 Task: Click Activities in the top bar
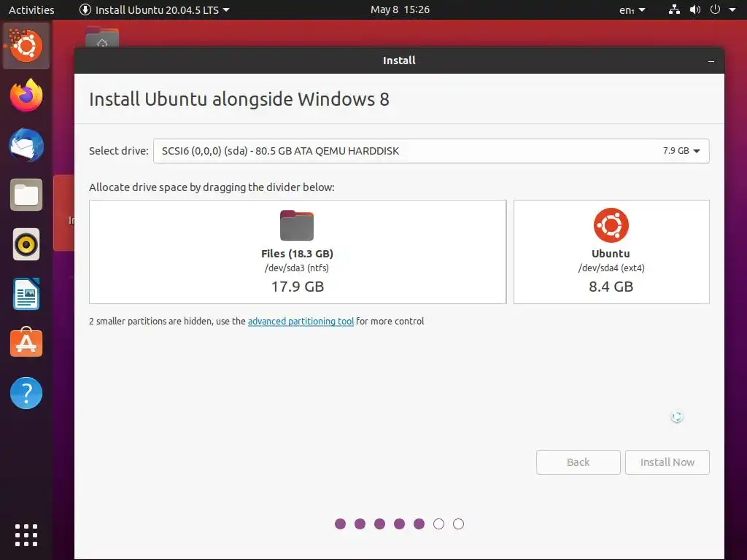[31, 9]
